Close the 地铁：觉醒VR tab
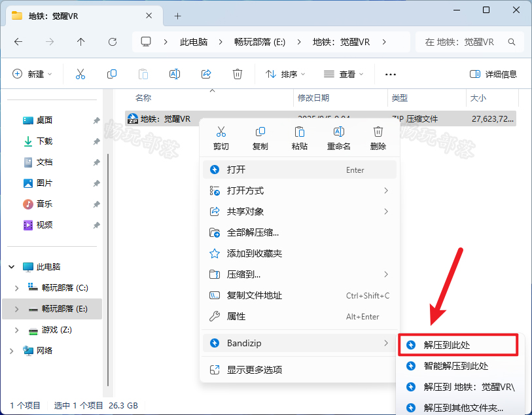This screenshot has height=415, width=532. [x=149, y=16]
